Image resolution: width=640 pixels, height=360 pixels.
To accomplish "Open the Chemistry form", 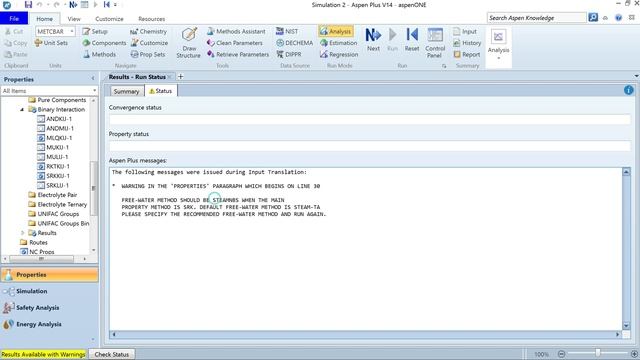I will coord(148,31).
